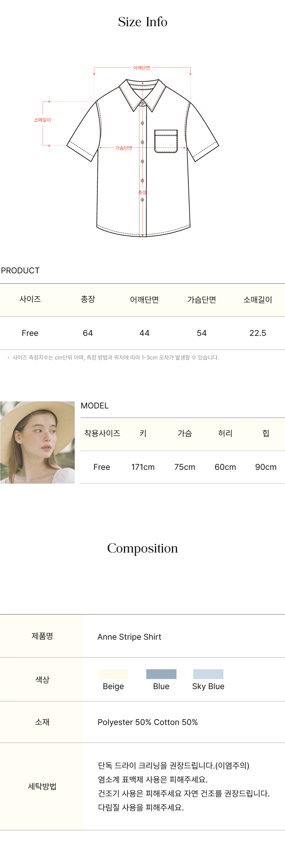Click the 어깨단면 label above shirt diagram
Image resolution: width=285 pixels, height=868 pixels.
pyautogui.click(x=141, y=68)
